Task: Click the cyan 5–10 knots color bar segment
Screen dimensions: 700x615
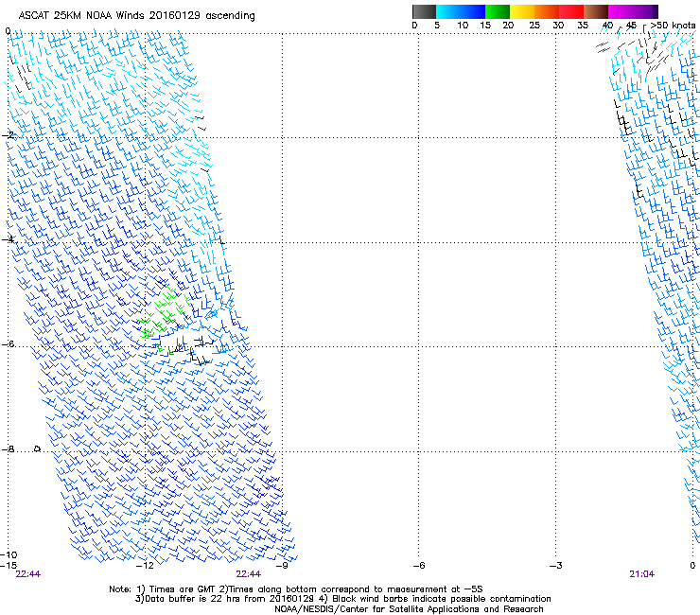Action: 448,11
